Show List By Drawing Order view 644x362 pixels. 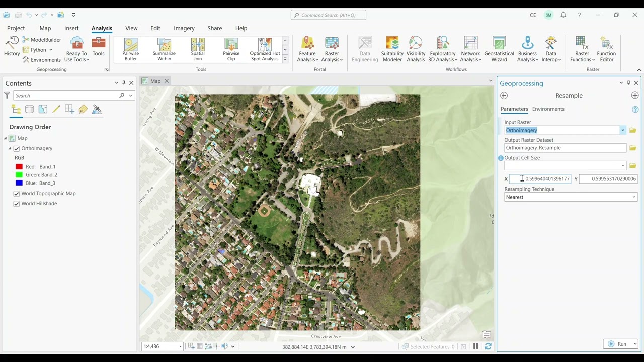[x=16, y=109]
